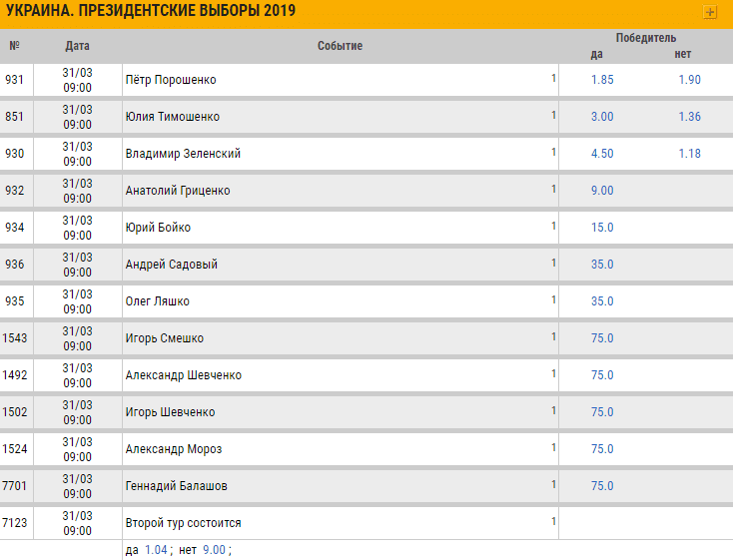
Task: Click 1.04 'да' odds for second round
Action: click(x=156, y=550)
